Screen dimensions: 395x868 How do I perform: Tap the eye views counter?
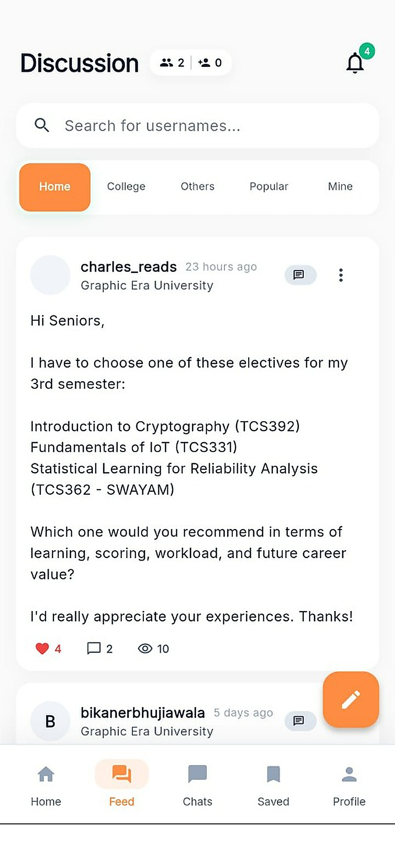145,648
